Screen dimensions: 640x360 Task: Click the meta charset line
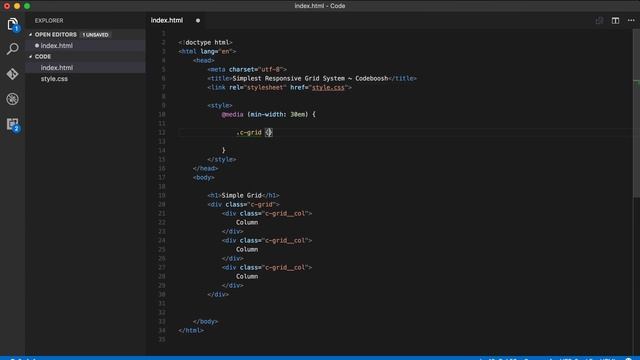[x=247, y=69]
